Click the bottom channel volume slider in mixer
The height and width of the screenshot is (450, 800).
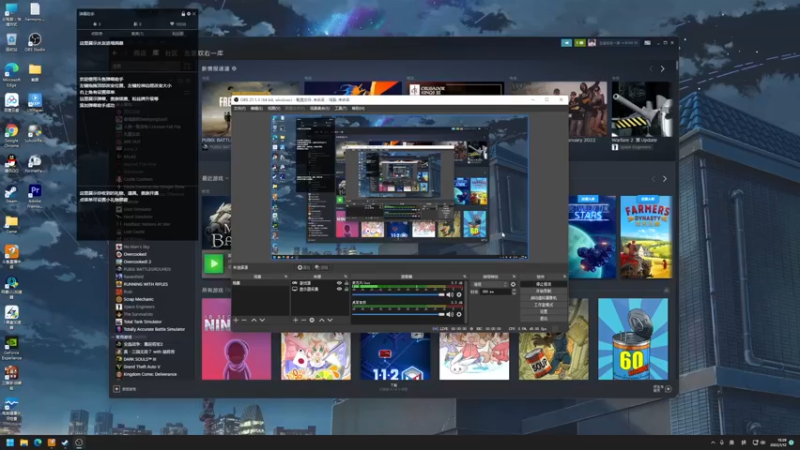398,314
